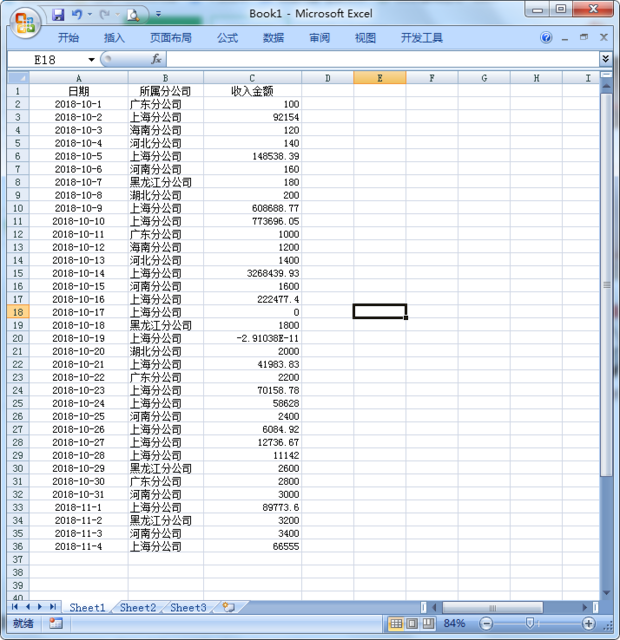Select column A header
The height and width of the screenshot is (640, 620).
coord(79,78)
